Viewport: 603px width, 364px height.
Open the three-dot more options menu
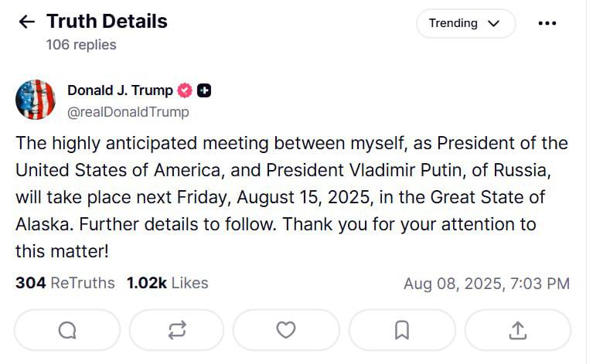pyautogui.click(x=547, y=23)
